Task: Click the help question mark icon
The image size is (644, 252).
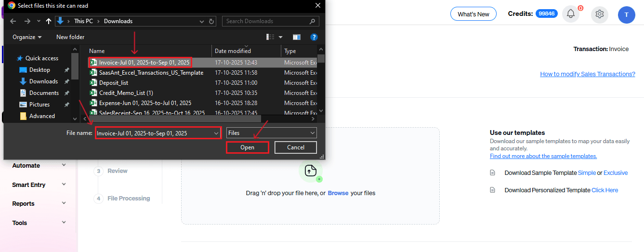Action: click(x=314, y=37)
